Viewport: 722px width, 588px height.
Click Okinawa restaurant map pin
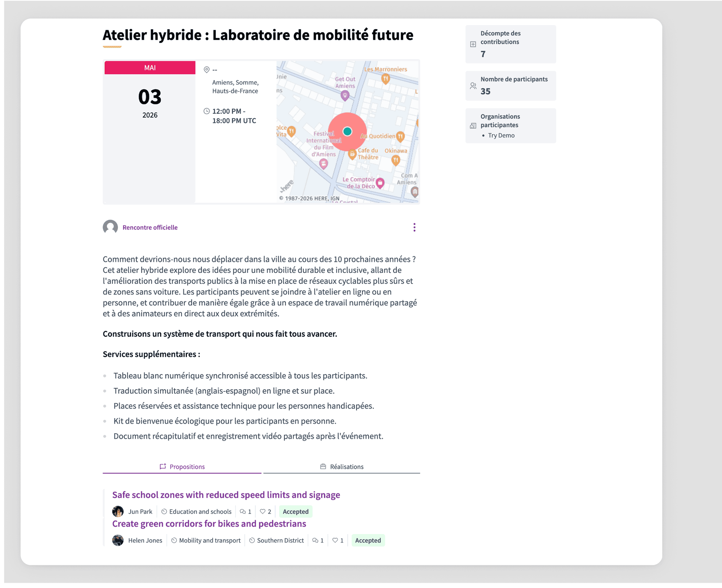point(396,160)
